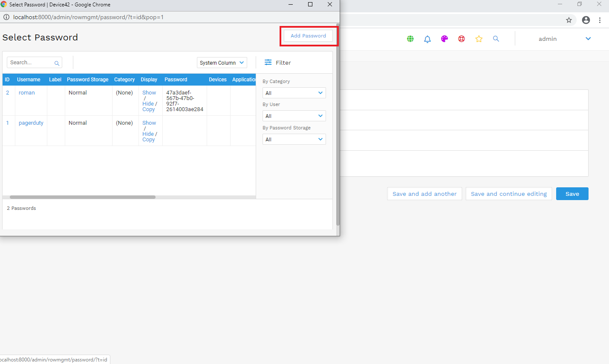609x364 pixels.
Task: Click Save and continue editing button
Action: tap(508, 194)
